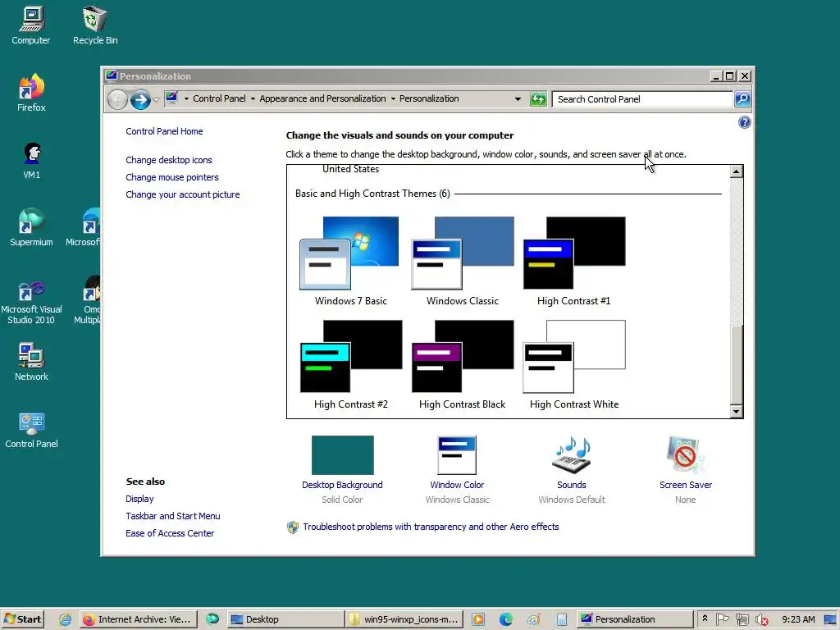The height and width of the screenshot is (630, 840).
Task: Click the green Refresh button in address bar
Action: 538,99
